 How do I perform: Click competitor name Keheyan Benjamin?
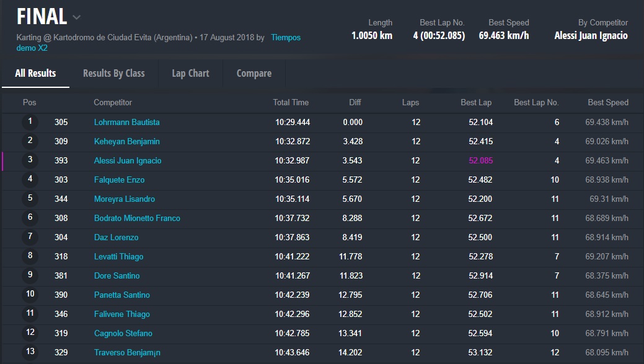pyautogui.click(x=126, y=142)
